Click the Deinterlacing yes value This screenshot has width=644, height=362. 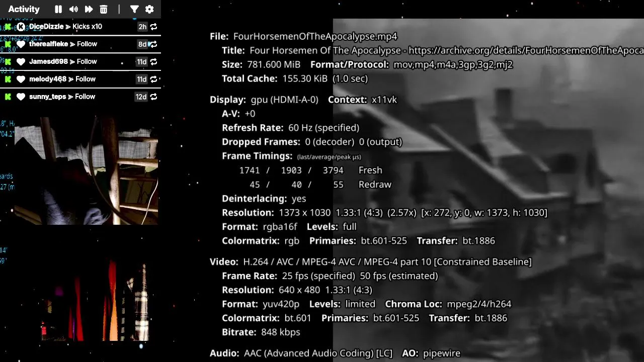click(299, 199)
